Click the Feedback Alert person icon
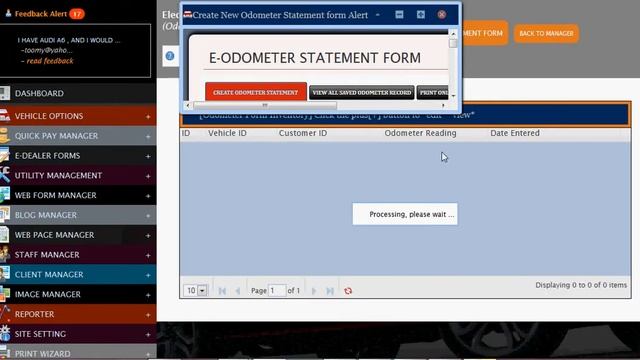This screenshot has height=360, width=640. [x=8, y=13]
